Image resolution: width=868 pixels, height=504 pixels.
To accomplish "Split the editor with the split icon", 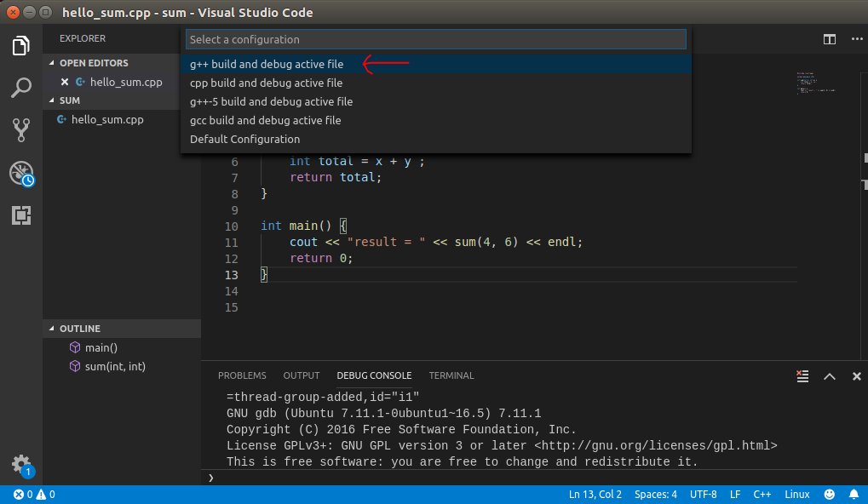I will coord(830,39).
